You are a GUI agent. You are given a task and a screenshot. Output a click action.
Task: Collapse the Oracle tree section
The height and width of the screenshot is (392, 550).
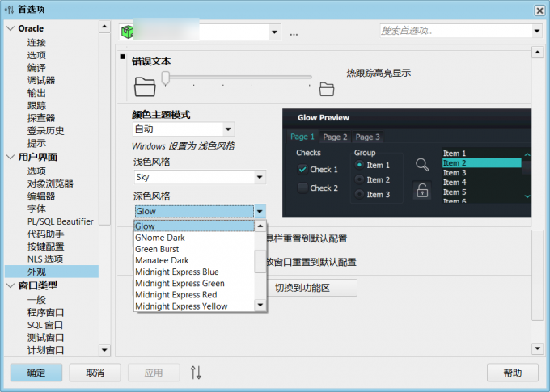click(x=11, y=28)
